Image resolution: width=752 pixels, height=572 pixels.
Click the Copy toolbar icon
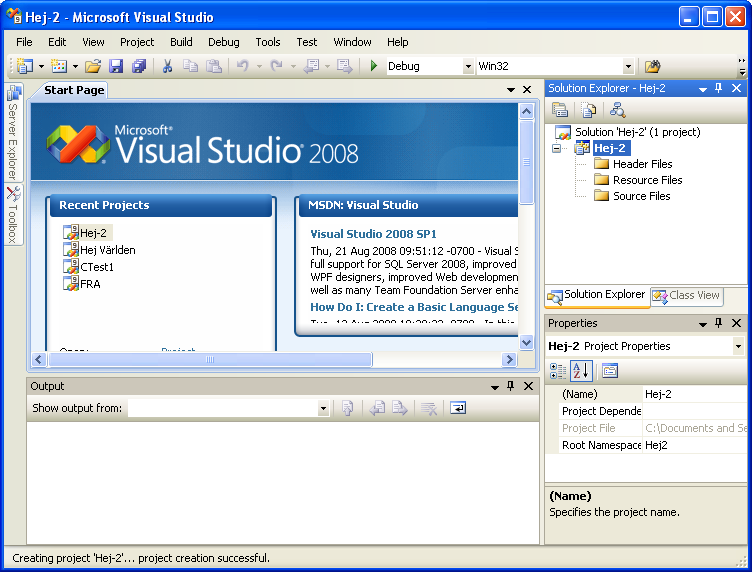click(x=190, y=66)
